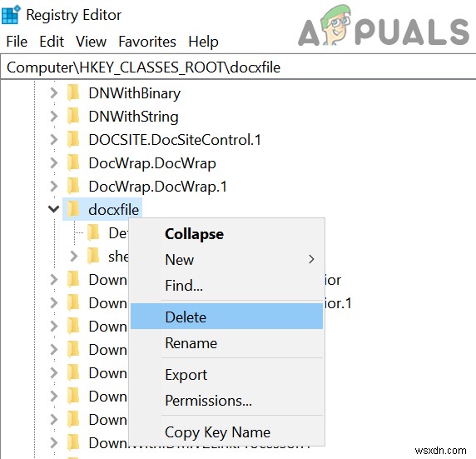Expand the DNWithBinary key
The width and height of the screenshot is (476, 459).
point(54,92)
